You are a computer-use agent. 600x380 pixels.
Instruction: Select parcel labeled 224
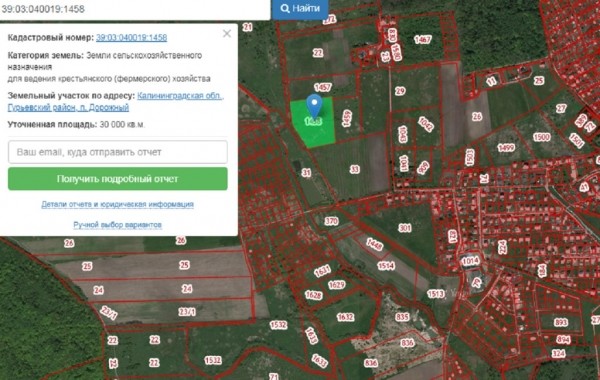(x=502, y=247)
